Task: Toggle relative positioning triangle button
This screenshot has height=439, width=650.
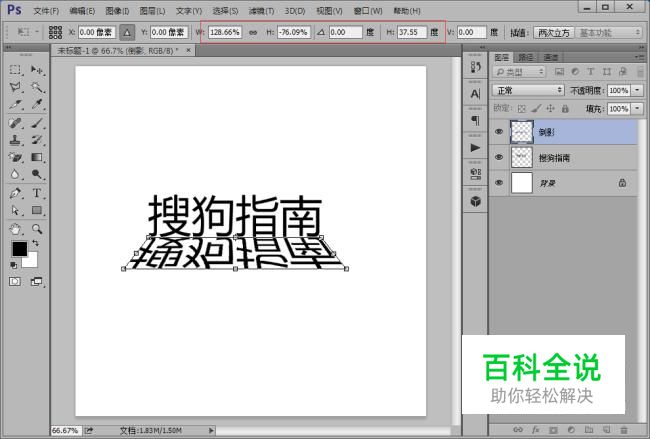Action: pos(127,32)
